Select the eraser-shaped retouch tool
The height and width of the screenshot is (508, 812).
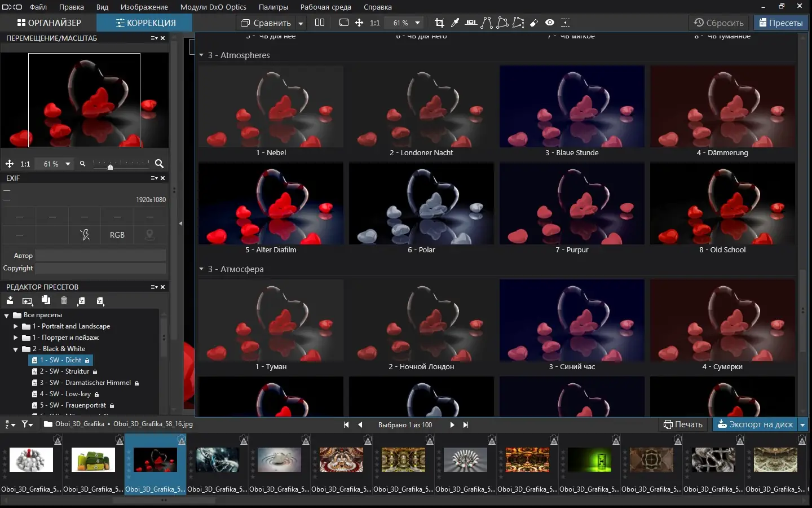point(534,23)
